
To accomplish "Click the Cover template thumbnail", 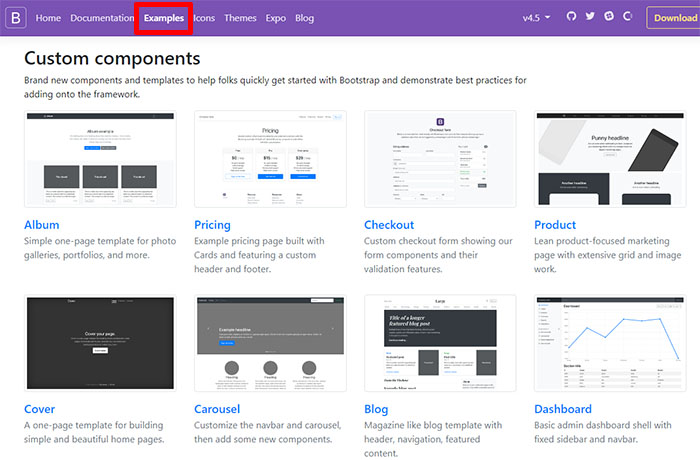I will (100, 343).
